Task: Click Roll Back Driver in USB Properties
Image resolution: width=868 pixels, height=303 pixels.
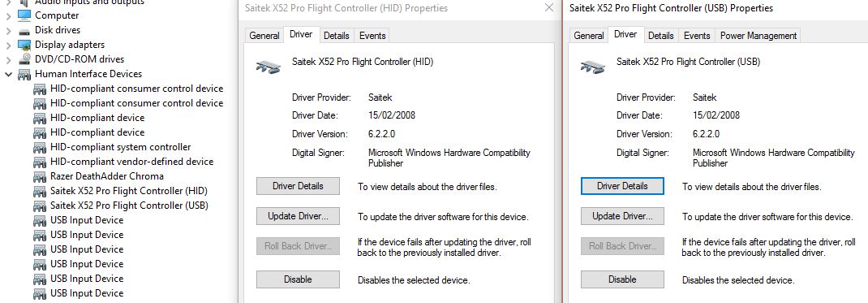Action: tap(622, 246)
